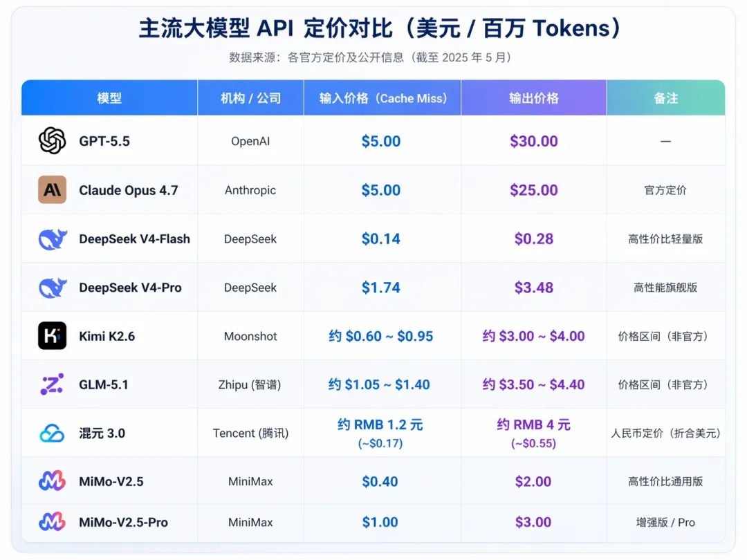The height and width of the screenshot is (560, 747).
Task: Click the logo beside MiMo-V2.5
Action: 52,481
